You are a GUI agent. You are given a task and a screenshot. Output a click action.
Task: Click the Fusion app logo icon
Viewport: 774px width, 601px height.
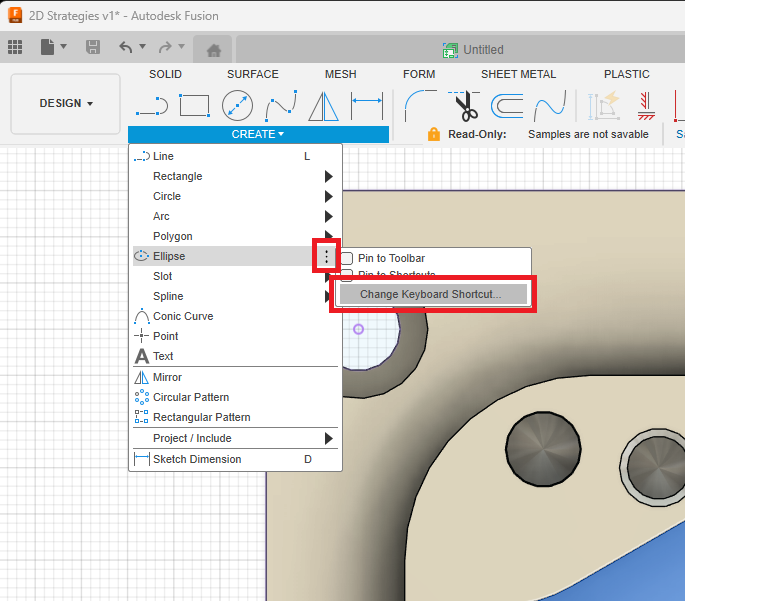(15, 15)
